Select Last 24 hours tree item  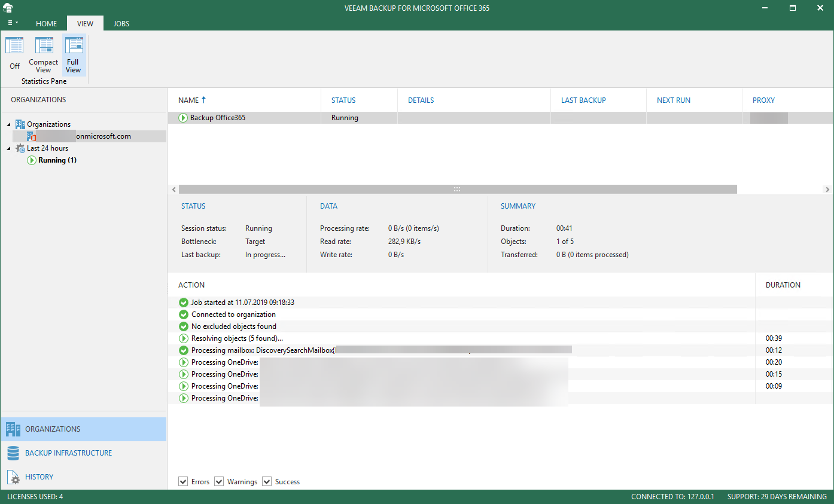click(47, 148)
